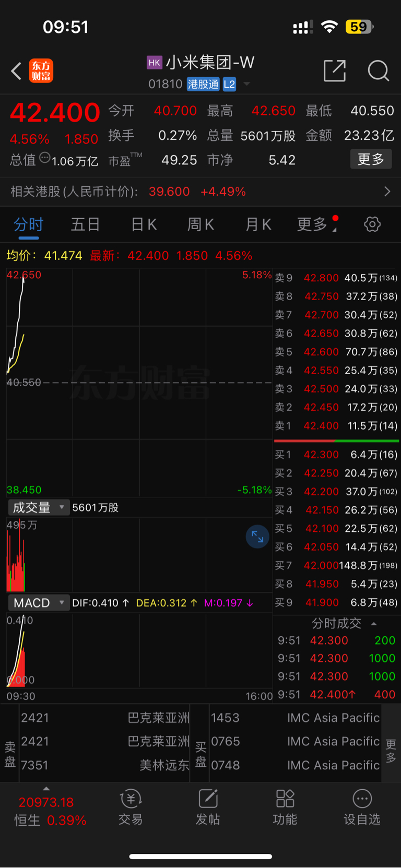
Task: Expand the 分时成交 panel arrow
Action: 374,624
